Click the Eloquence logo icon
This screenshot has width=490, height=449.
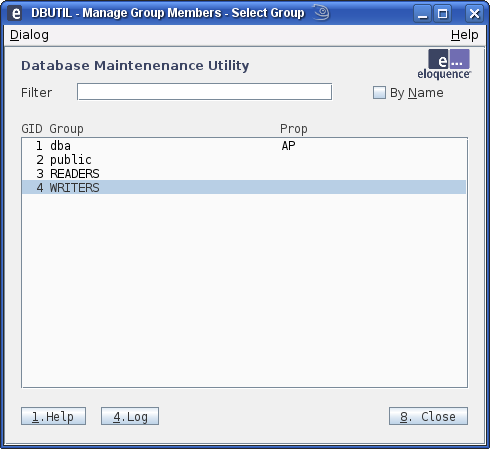point(444,64)
